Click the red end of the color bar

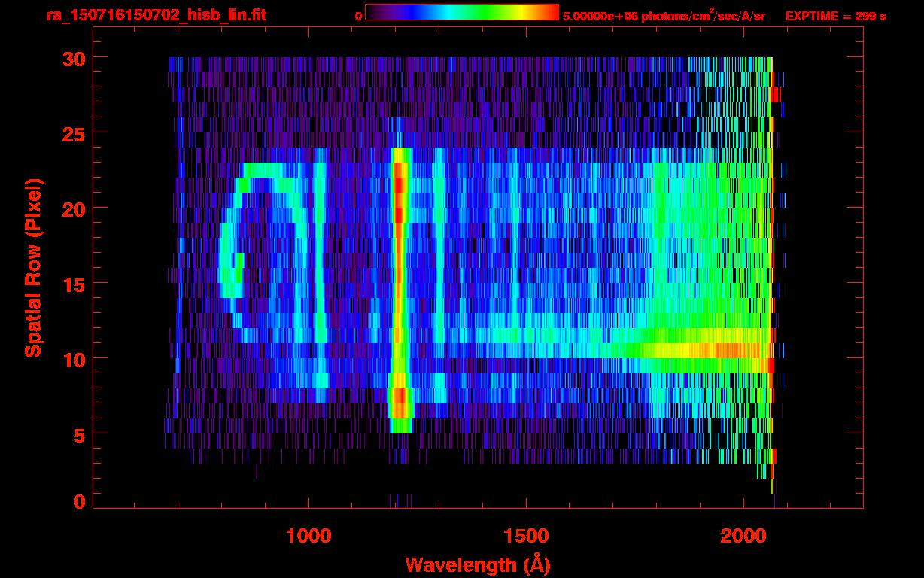[549, 12]
